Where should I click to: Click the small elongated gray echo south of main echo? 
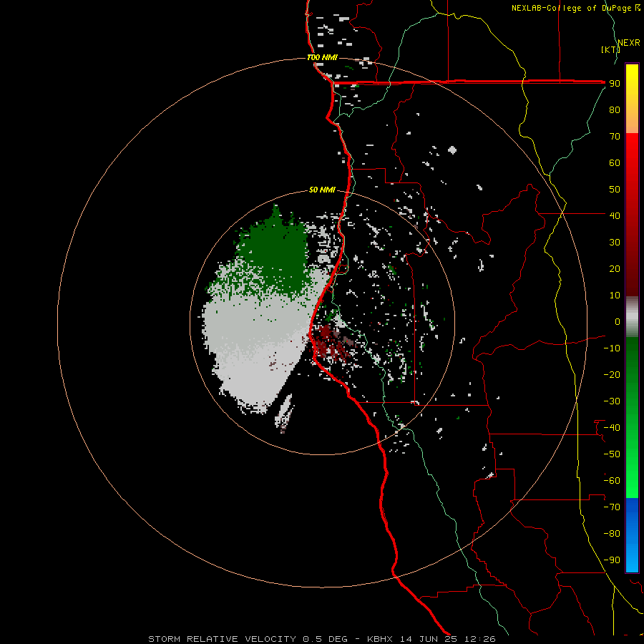(285, 413)
